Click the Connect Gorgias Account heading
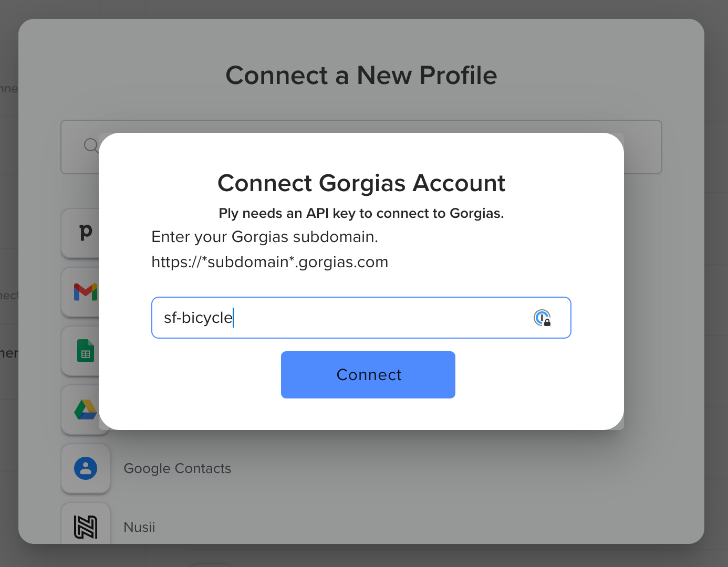This screenshot has width=728, height=567. (361, 183)
